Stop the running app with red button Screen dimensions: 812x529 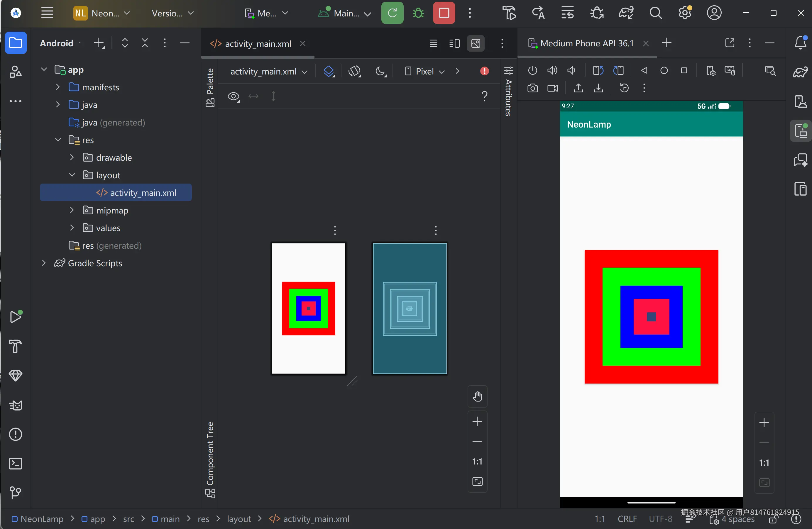click(444, 13)
